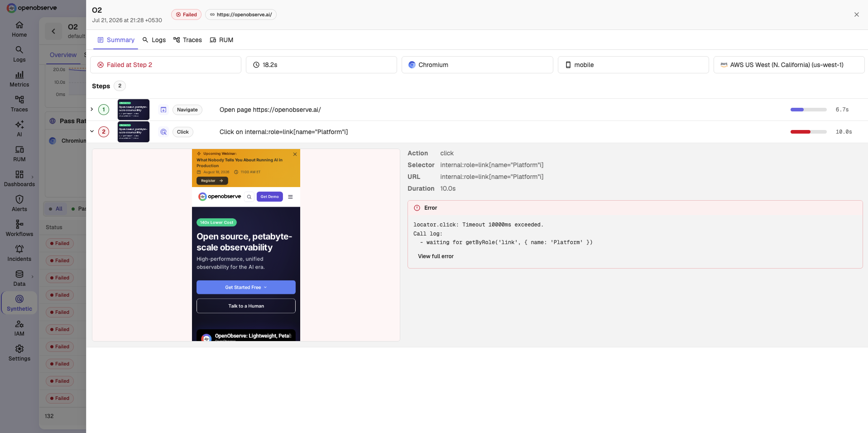Open Workflows in the sidebar
Viewport: 868px width, 433px height.
pos(19,229)
